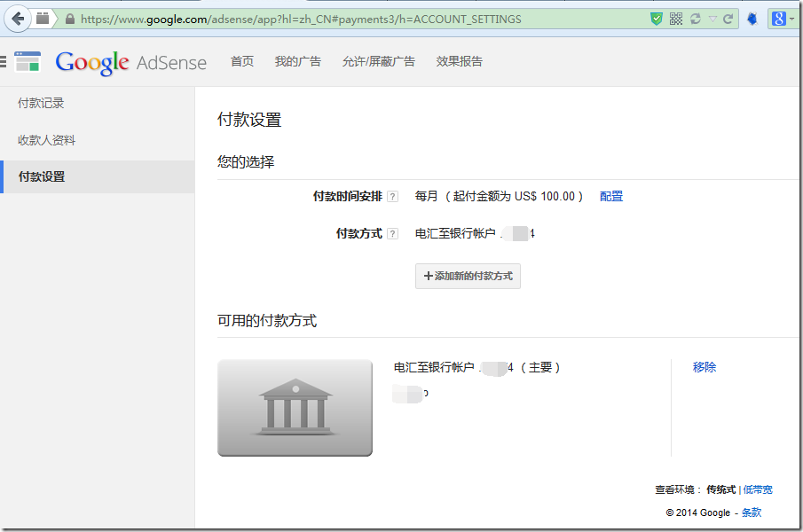Click help icon next to 付款时间安排
803x532 pixels.
tap(393, 197)
